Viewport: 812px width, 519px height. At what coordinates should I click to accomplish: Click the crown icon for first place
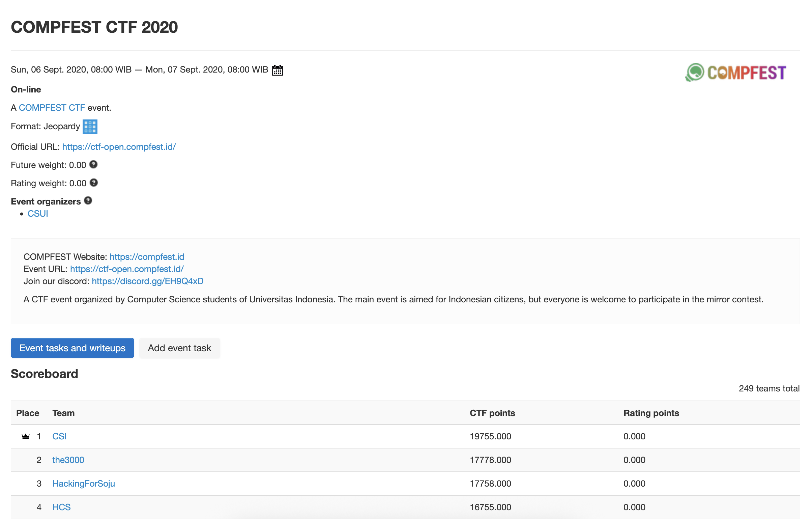26,436
